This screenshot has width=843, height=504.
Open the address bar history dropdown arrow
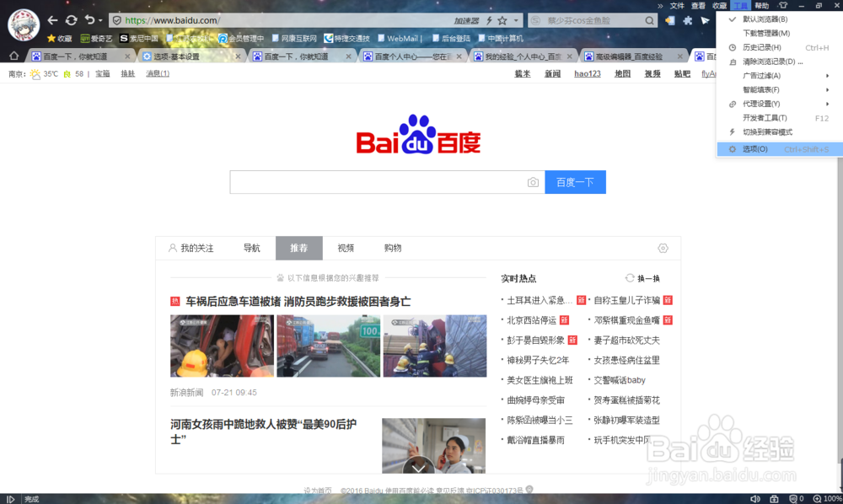click(516, 20)
